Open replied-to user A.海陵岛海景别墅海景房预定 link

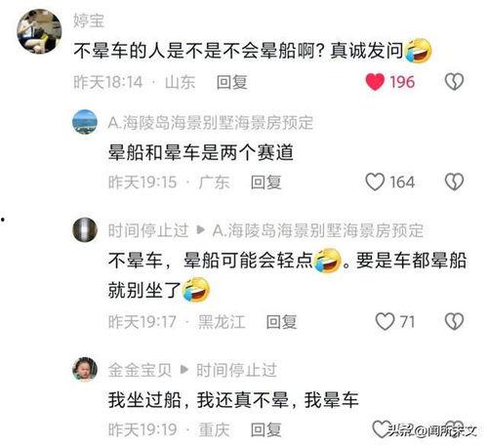pos(317,230)
